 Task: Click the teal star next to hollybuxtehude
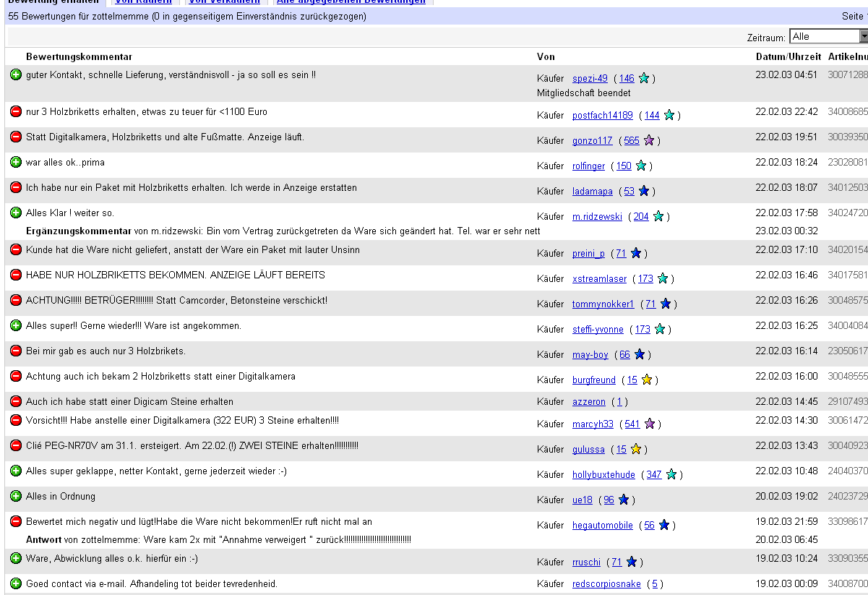(671, 474)
